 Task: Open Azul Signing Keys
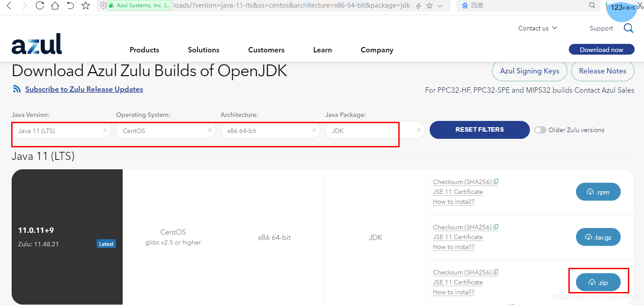click(529, 71)
